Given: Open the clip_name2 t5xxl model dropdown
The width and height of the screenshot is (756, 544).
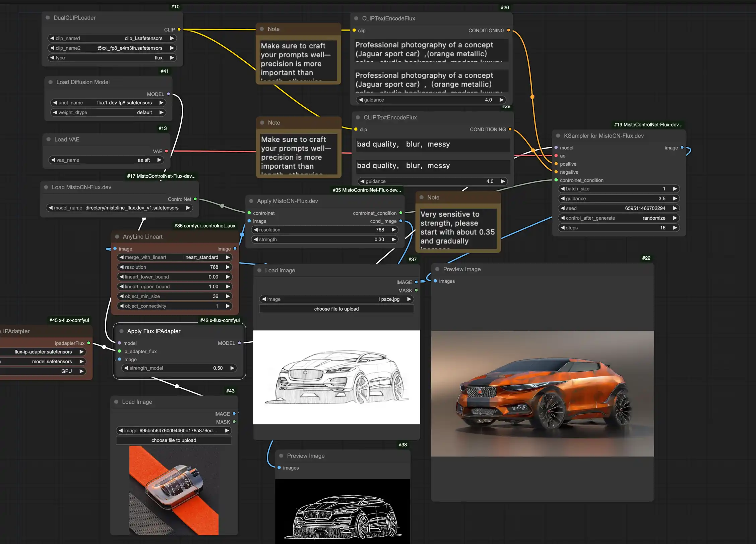Looking at the screenshot, I should pyautogui.click(x=112, y=48).
